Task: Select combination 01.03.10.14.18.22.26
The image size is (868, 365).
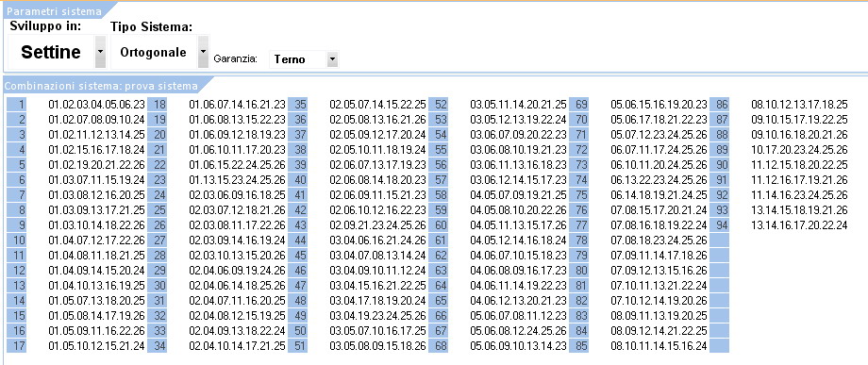Action: tap(97, 225)
